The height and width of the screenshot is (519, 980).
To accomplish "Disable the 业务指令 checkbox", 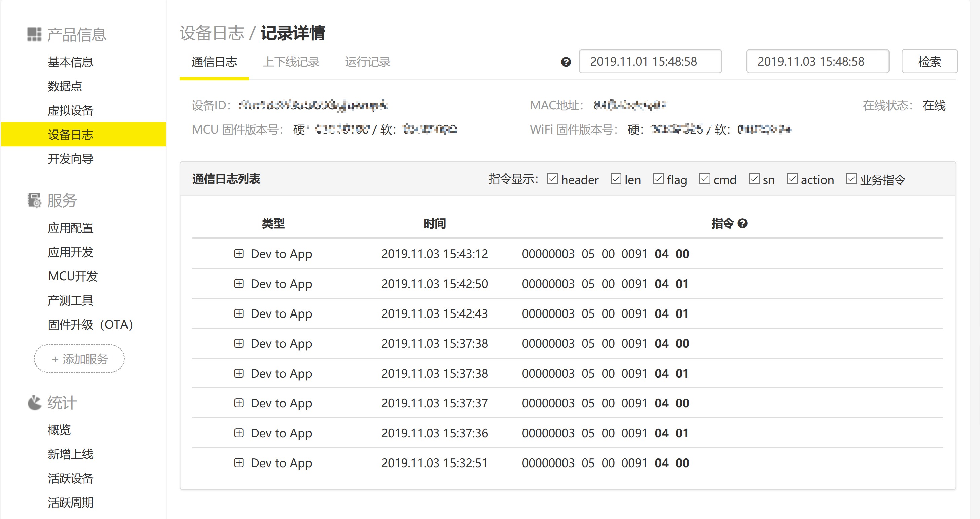I will (851, 179).
